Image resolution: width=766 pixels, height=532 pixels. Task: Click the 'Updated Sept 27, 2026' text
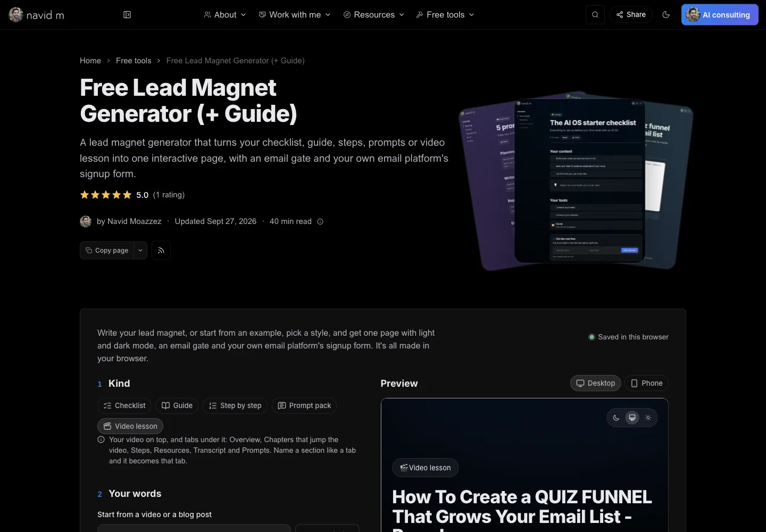215,221
